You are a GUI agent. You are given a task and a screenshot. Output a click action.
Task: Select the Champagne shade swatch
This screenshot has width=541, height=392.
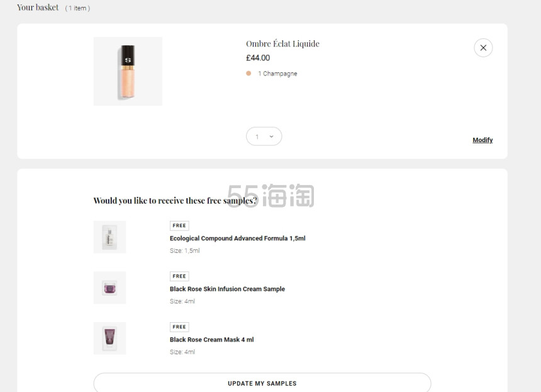coord(249,73)
